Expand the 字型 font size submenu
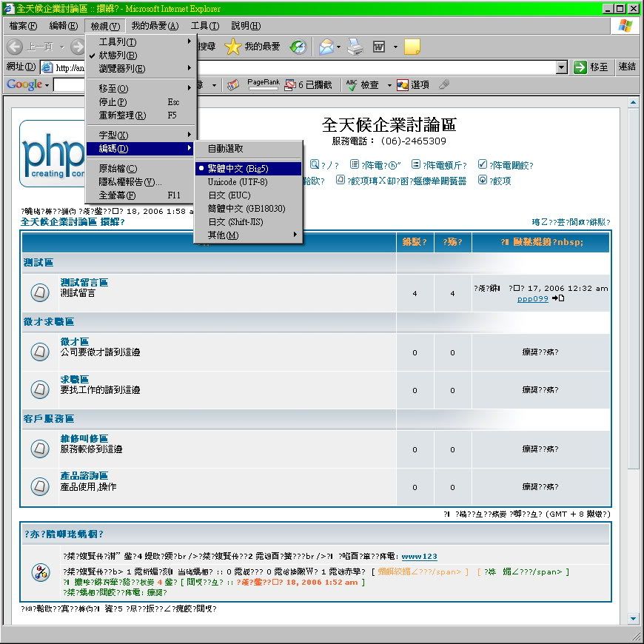The width and height of the screenshot is (644, 644). click(x=113, y=135)
